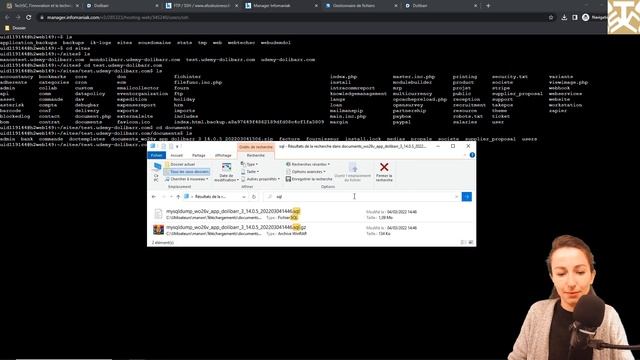Refresh the Explorer search results
The height and width of the screenshot is (360, 640).
pyautogui.click(x=254, y=197)
